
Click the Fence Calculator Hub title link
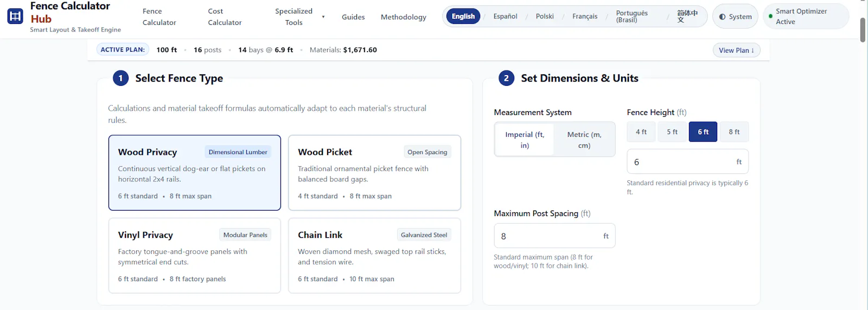pos(70,12)
